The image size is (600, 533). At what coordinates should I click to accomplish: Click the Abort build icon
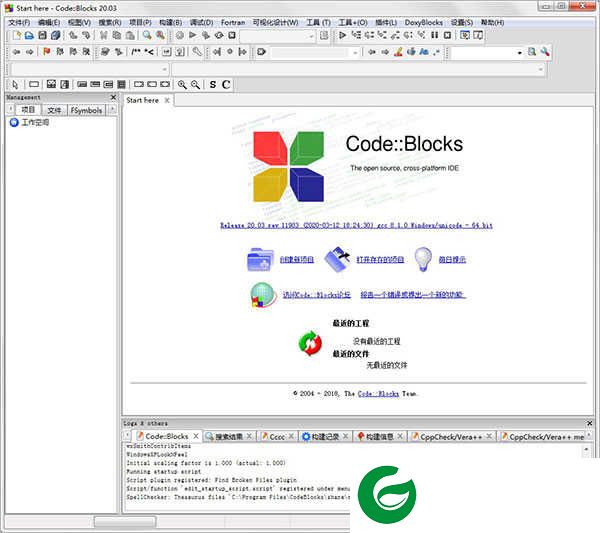pyautogui.click(x=232, y=36)
